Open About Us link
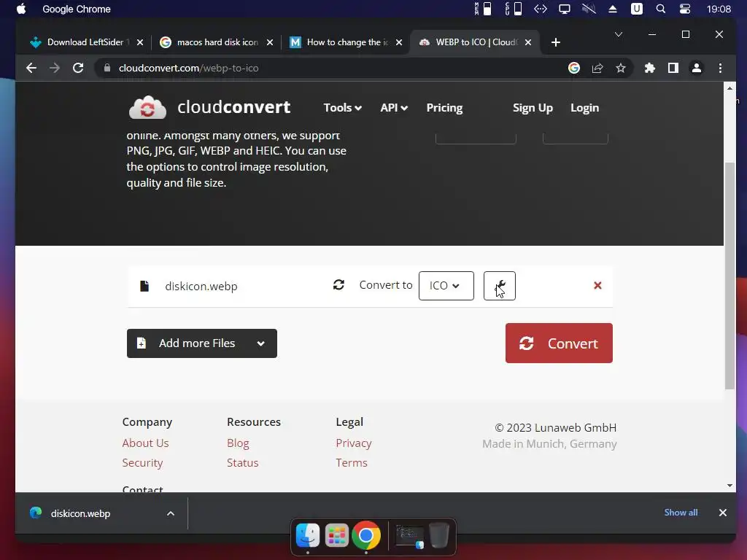Image resolution: width=747 pixels, height=560 pixels. click(145, 443)
